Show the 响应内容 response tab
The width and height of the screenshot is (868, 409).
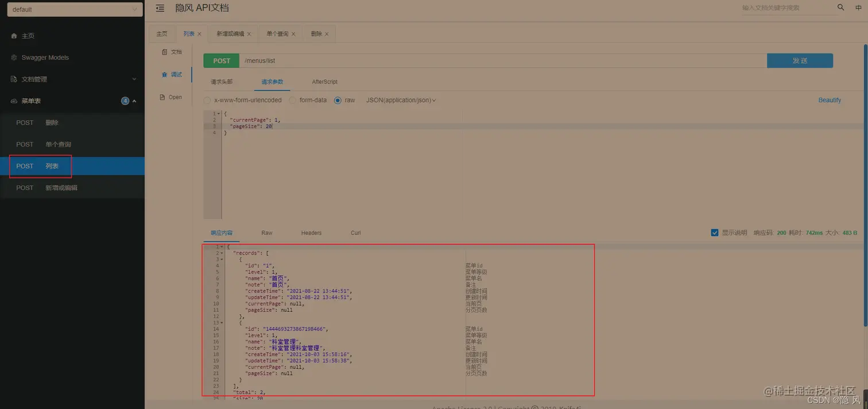[x=222, y=233]
